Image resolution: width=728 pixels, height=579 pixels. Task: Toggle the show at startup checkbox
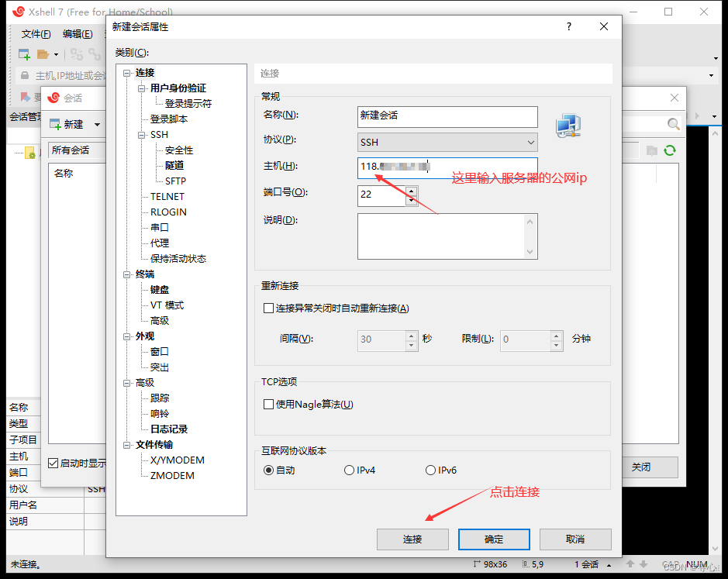tap(53, 463)
